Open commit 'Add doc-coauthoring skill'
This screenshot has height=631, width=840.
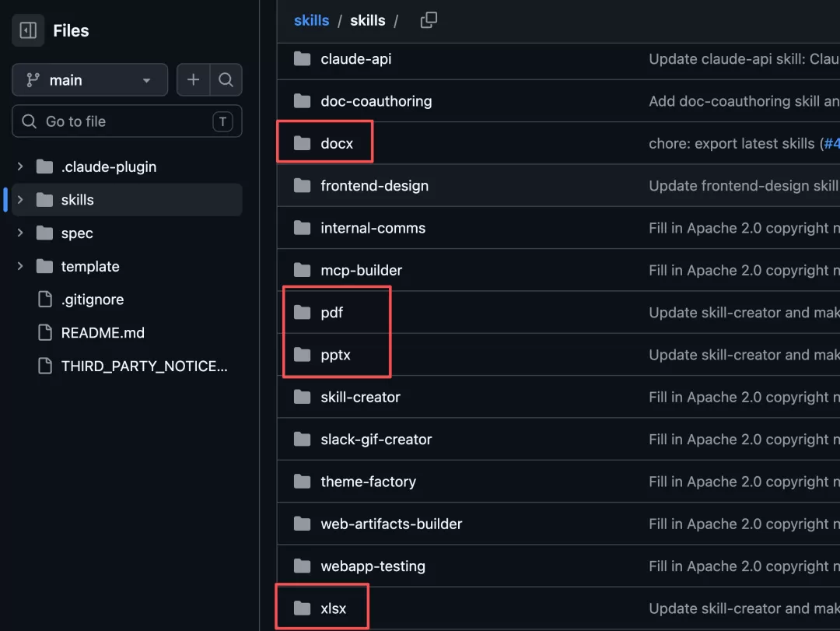click(744, 101)
